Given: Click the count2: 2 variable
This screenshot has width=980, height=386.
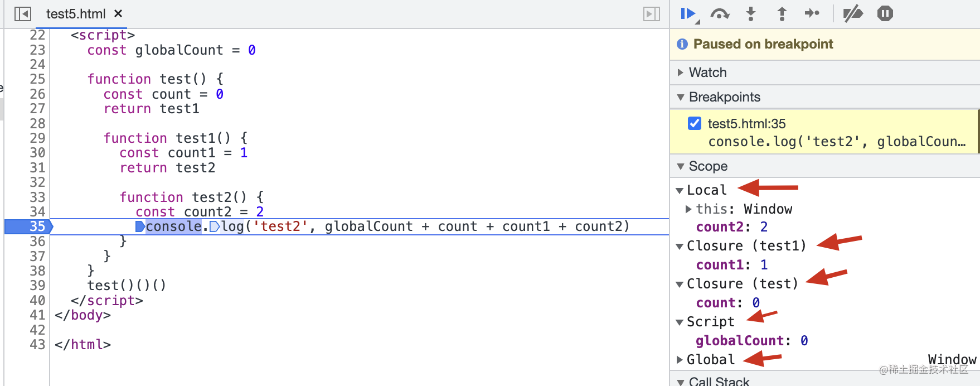Looking at the screenshot, I should (x=732, y=227).
